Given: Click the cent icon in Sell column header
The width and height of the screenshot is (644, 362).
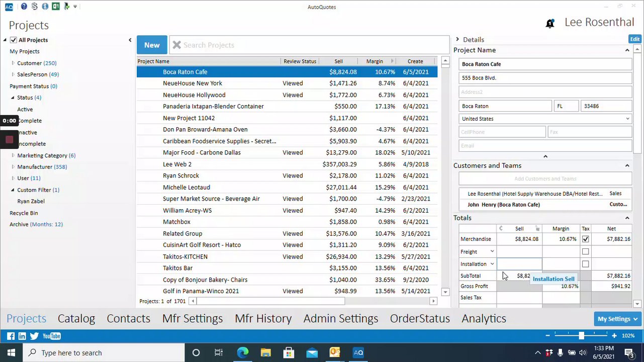Looking at the screenshot, I should (501, 229).
